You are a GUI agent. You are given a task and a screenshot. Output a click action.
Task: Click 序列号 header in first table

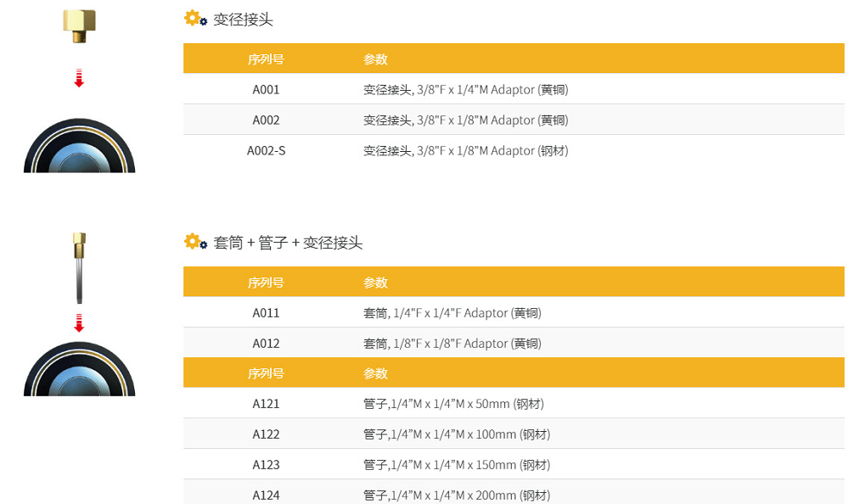(266, 59)
